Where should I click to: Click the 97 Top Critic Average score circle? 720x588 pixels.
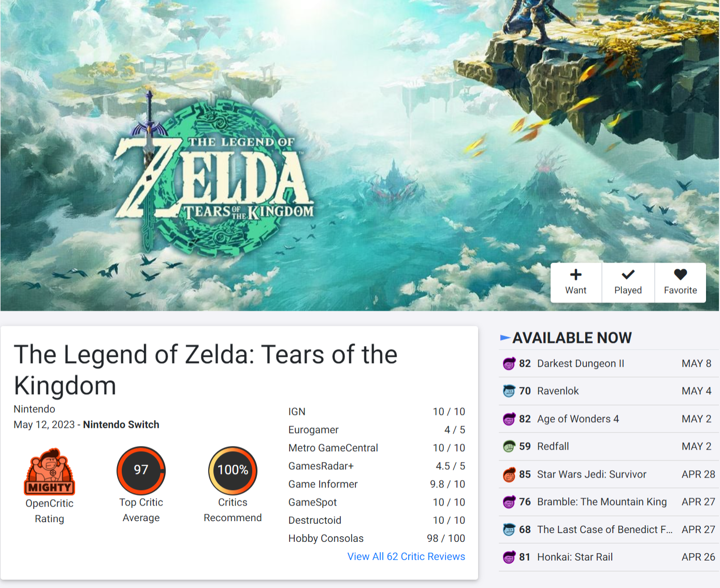[x=141, y=470]
